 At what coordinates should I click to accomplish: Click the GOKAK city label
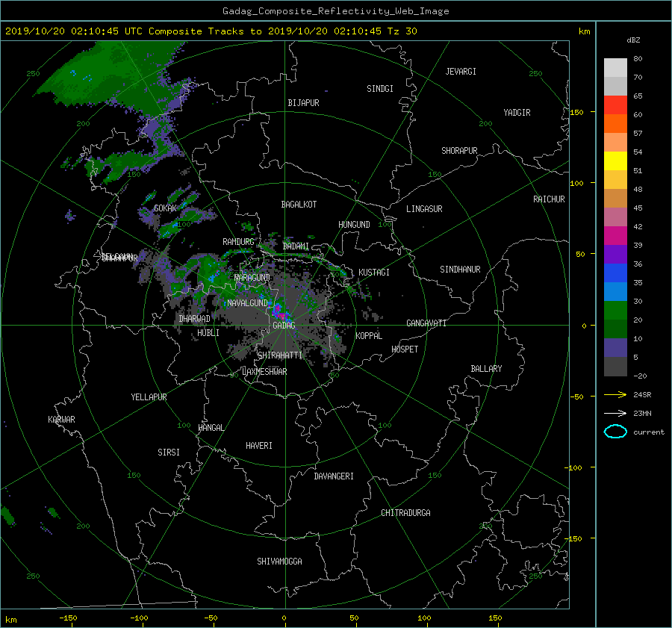click(x=165, y=208)
